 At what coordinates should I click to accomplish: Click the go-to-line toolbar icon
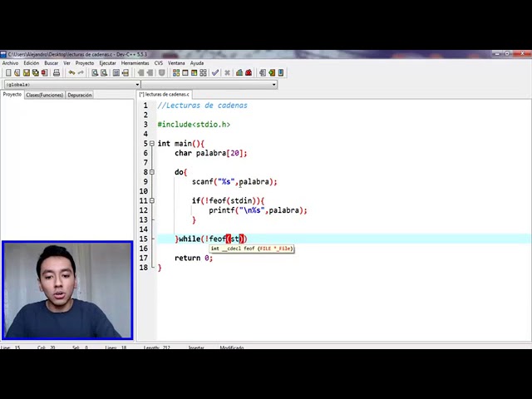coord(126,72)
